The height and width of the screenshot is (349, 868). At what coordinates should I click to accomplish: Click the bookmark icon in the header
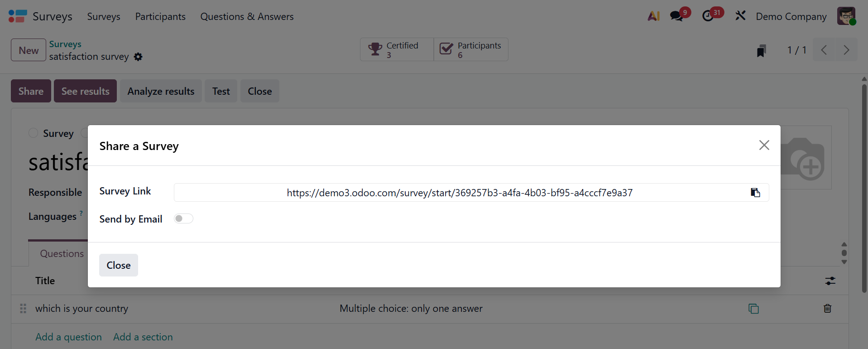(x=761, y=50)
